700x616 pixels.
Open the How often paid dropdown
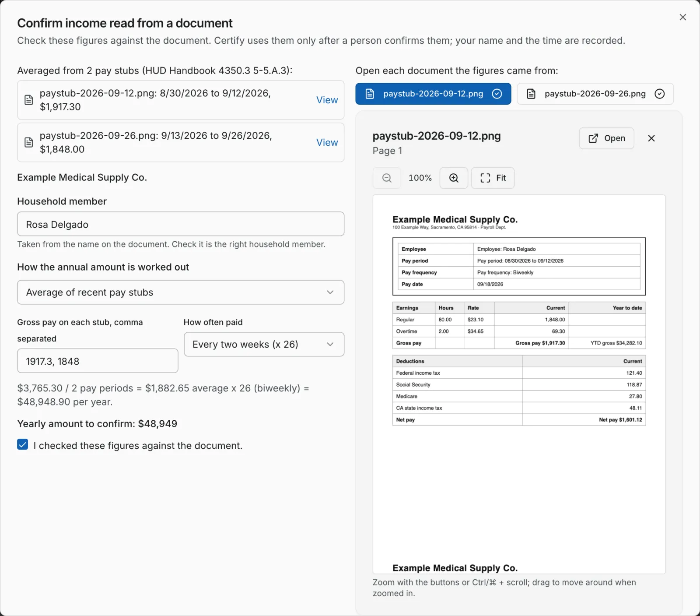(x=264, y=344)
